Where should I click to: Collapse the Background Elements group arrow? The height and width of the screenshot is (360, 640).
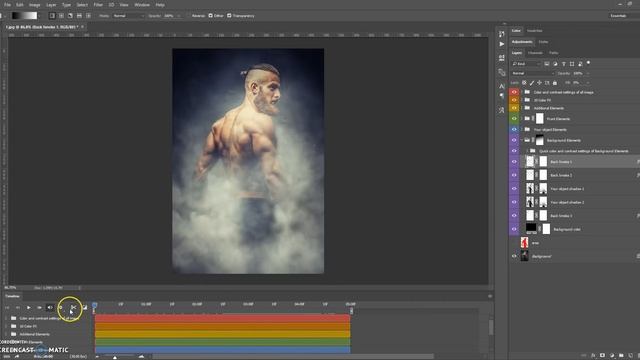tap(521, 140)
